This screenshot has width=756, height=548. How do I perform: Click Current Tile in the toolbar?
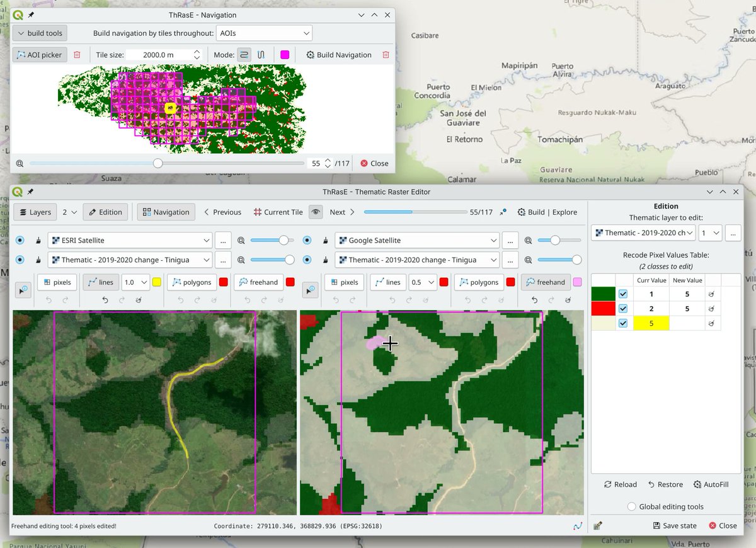278,212
